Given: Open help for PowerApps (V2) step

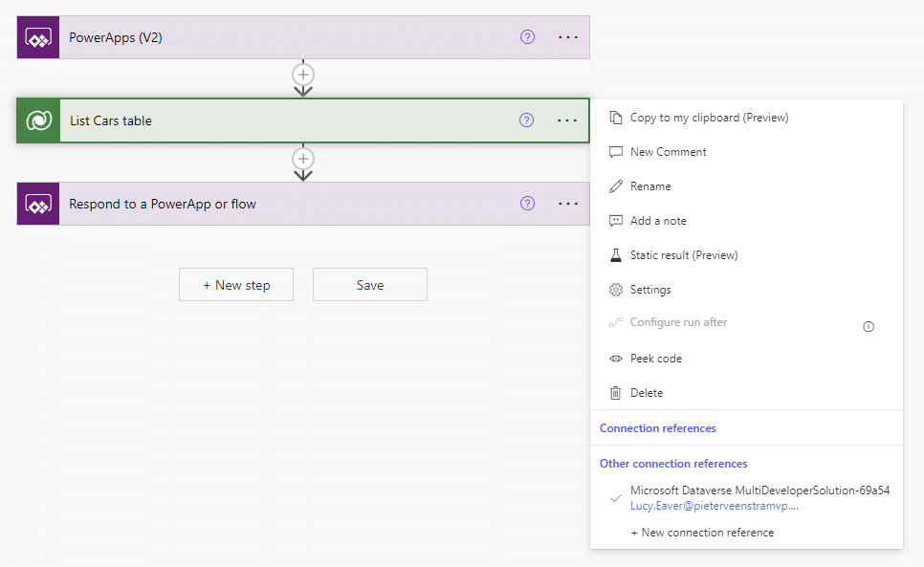Looking at the screenshot, I should (x=527, y=37).
